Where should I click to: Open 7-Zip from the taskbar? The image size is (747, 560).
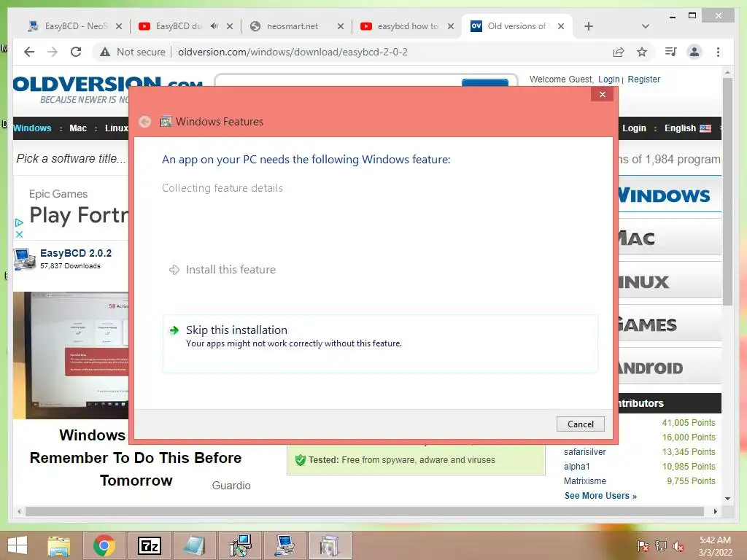[x=149, y=545]
